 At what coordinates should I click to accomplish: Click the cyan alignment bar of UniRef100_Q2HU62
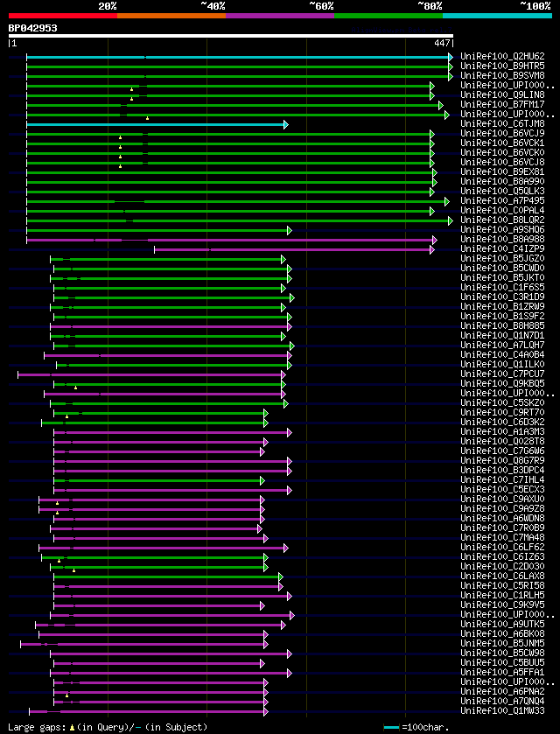tap(239, 57)
